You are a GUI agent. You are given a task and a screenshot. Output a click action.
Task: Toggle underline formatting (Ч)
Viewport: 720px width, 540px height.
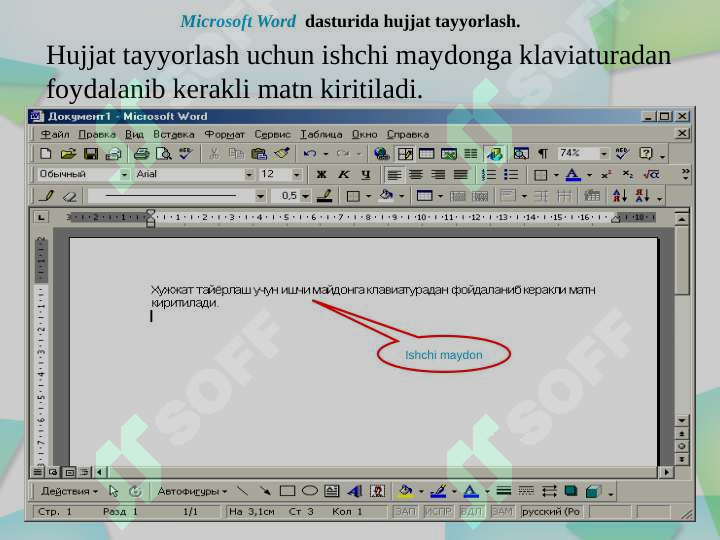366,174
